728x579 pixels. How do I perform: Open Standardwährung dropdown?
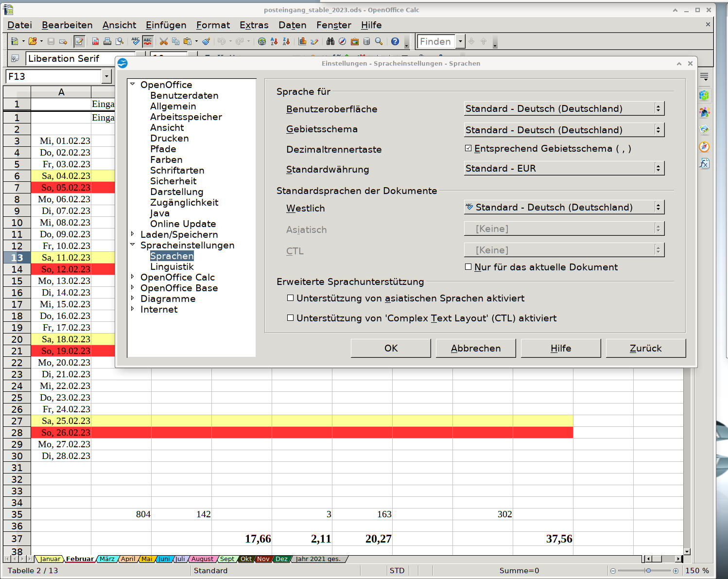(564, 168)
